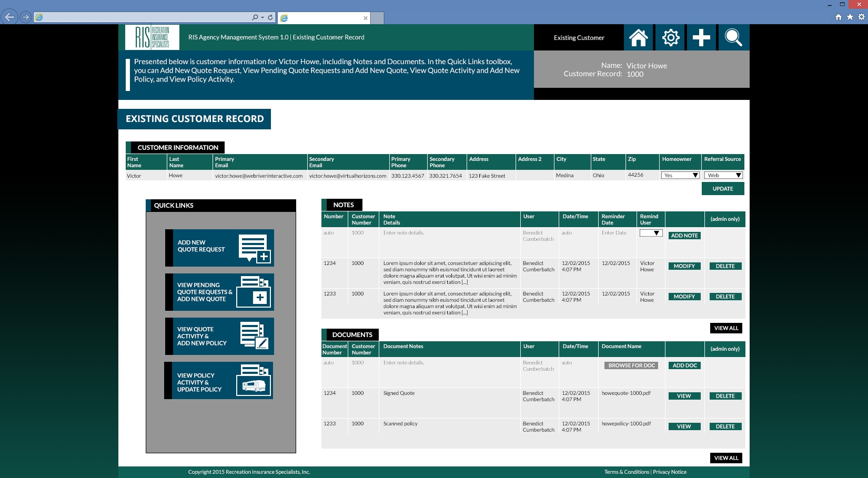Click the browser back arrow icon
Viewport: 868px width, 478px height.
click(8, 17)
